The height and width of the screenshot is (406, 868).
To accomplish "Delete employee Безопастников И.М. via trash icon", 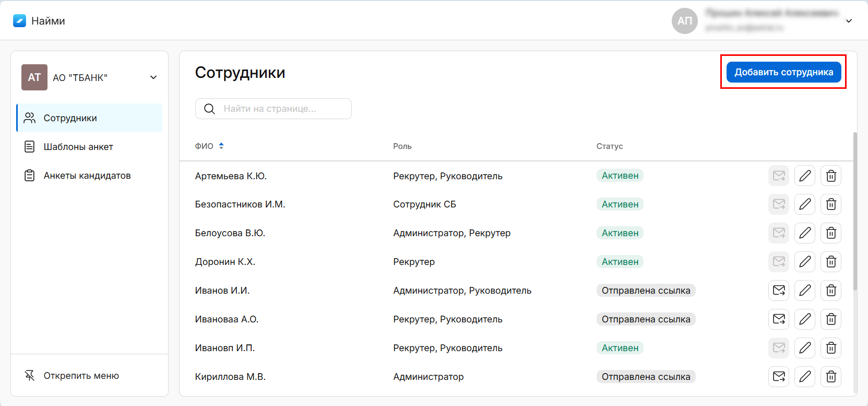I will pos(831,204).
